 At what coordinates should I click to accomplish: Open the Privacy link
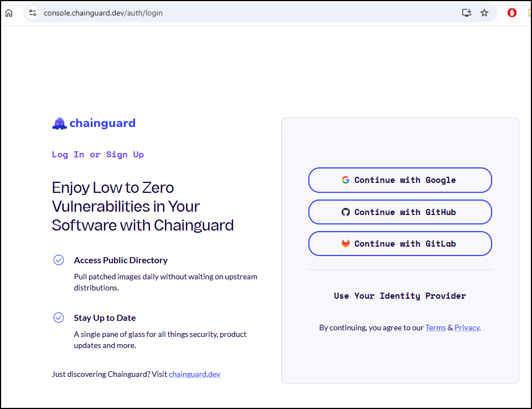(467, 328)
